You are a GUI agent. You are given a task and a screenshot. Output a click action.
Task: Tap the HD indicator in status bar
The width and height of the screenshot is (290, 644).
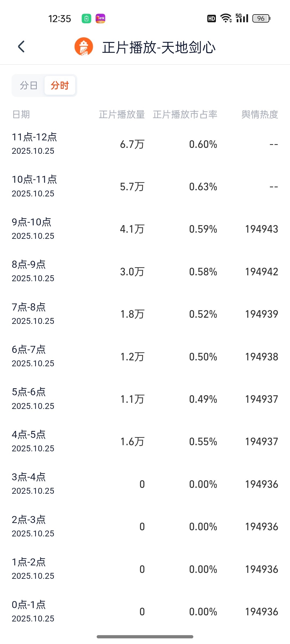click(212, 19)
